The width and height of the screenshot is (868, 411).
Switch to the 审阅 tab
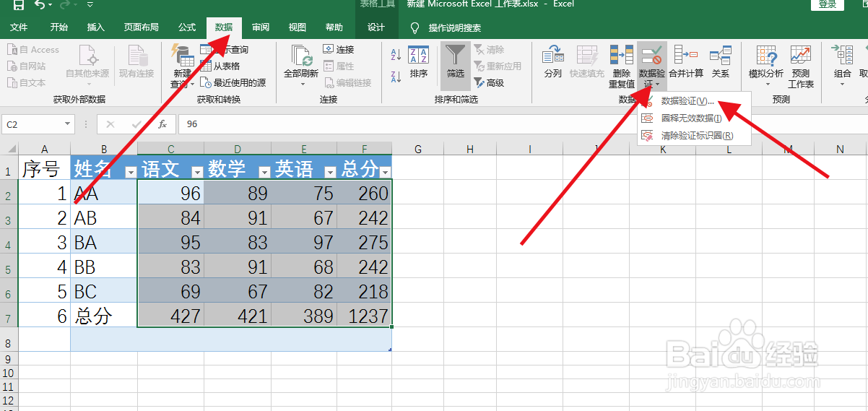(x=261, y=27)
